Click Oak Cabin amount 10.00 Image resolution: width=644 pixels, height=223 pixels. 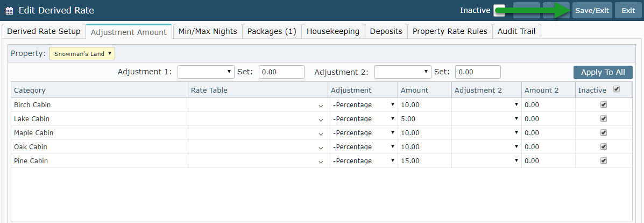tap(424, 147)
